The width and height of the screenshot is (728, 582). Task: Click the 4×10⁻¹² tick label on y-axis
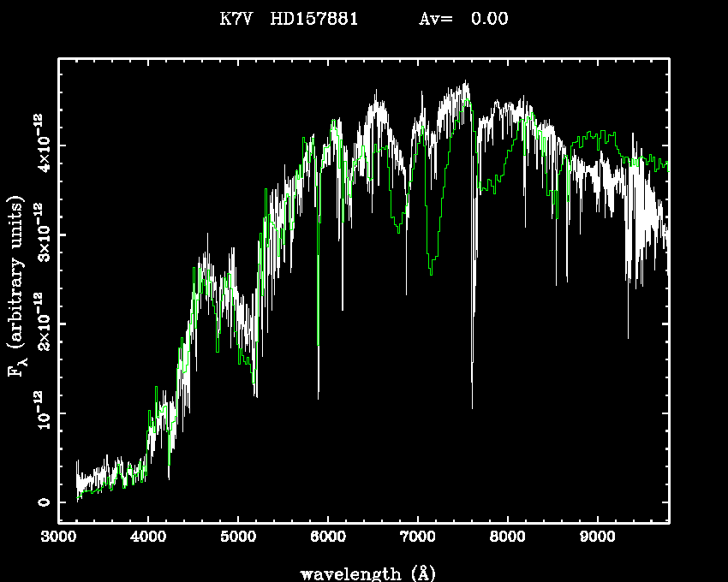click(x=41, y=142)
